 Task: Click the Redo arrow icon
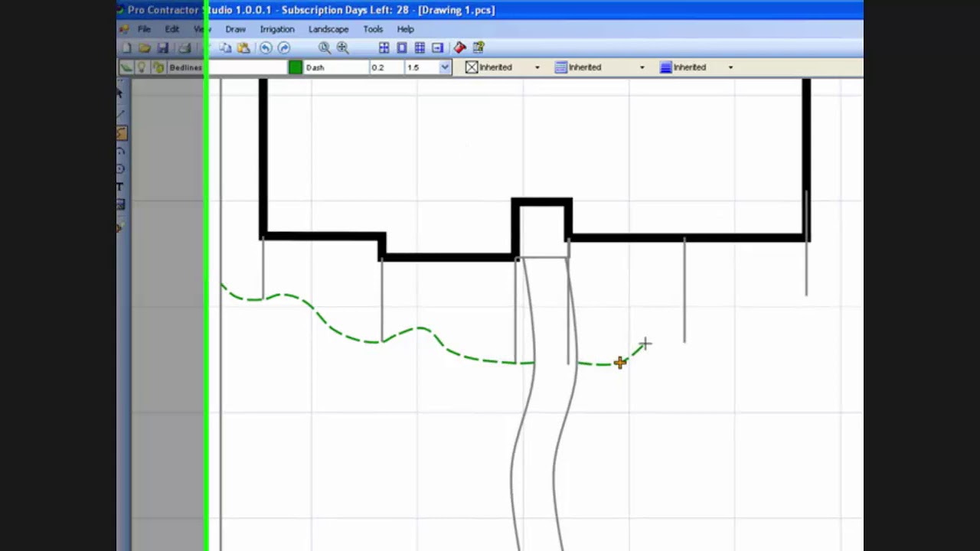(x=284, y=48)
